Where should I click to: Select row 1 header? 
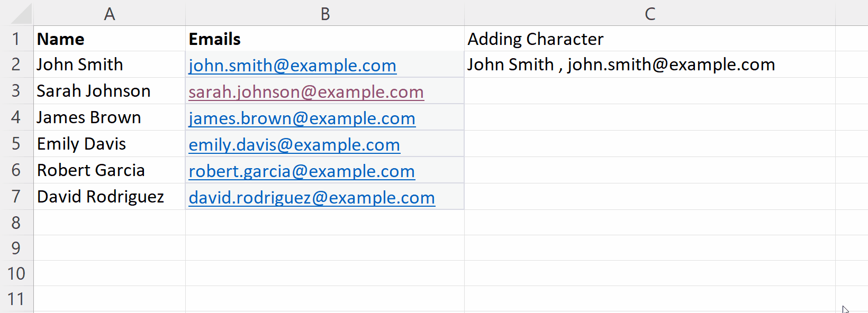16,39
